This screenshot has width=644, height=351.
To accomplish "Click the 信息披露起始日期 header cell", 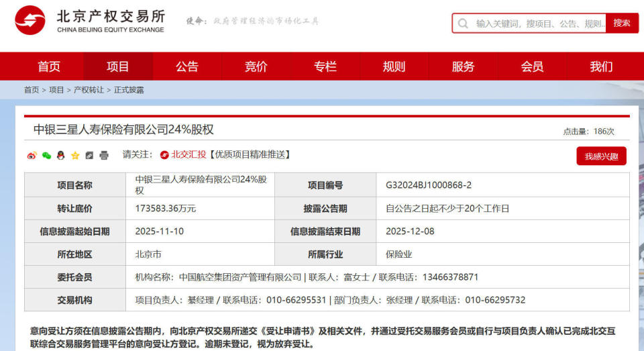I will pos(74,232).
